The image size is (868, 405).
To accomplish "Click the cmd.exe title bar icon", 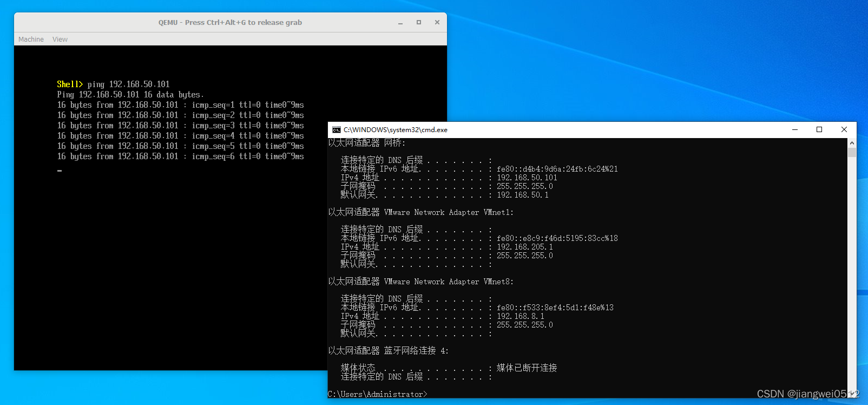I will tap(336, 130).
